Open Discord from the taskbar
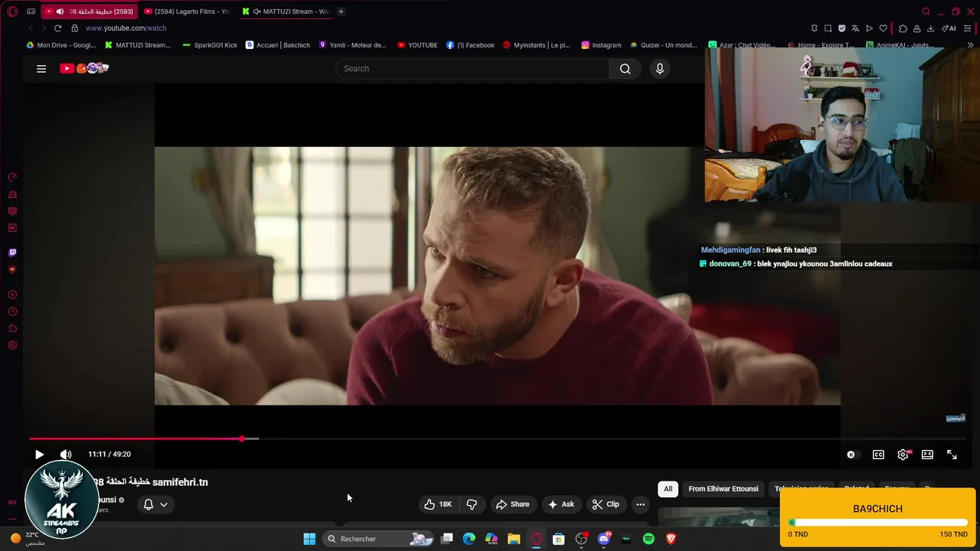Screen dimensions: 980x551 tap(604, 539)
